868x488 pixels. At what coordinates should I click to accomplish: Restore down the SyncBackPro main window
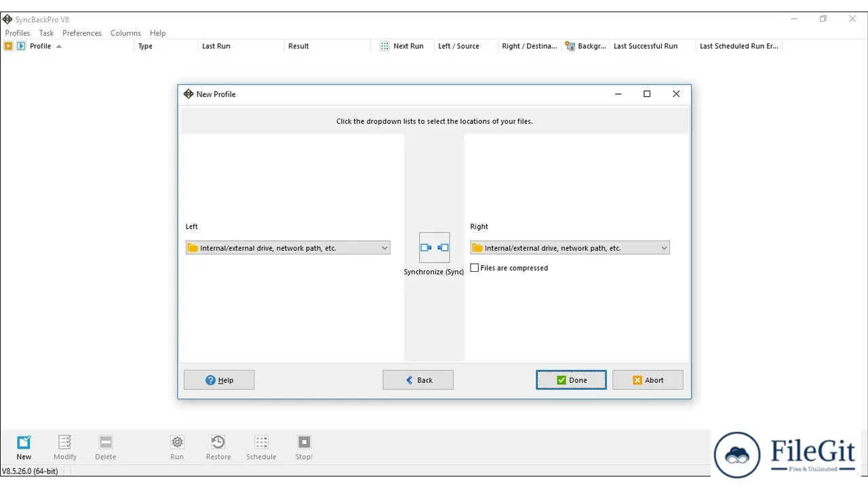pos(823,19)
